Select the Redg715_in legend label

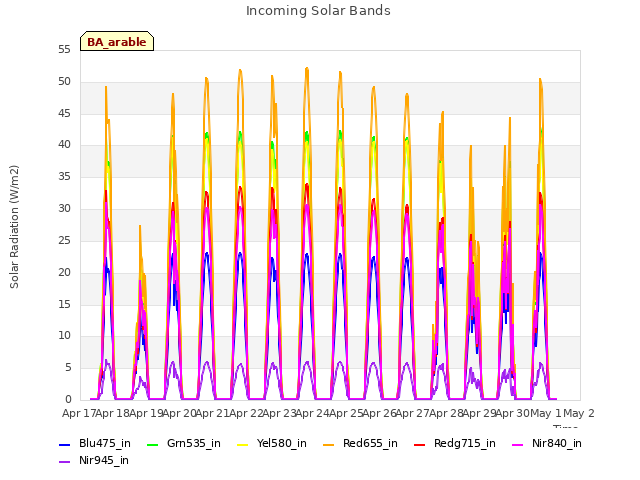465,443
